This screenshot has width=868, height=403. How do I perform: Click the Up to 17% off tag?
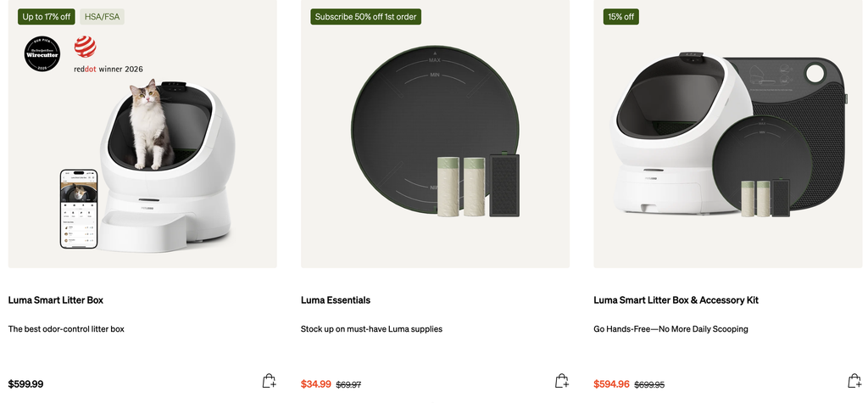[47, 17]
